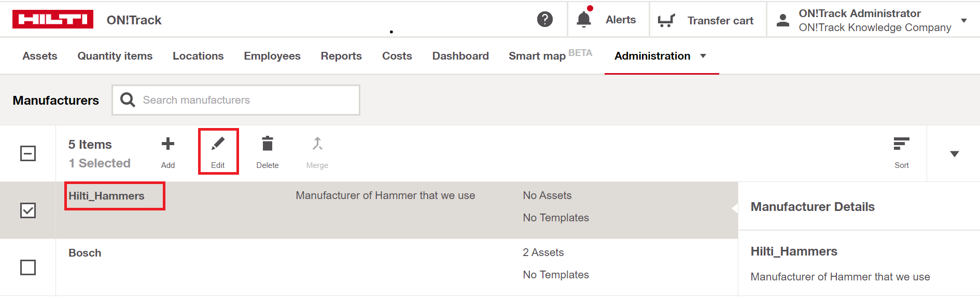Viewport: 980px width, 297px height.
Task: Open the Transfer cart icon
Action: click(x=666, y=20)
